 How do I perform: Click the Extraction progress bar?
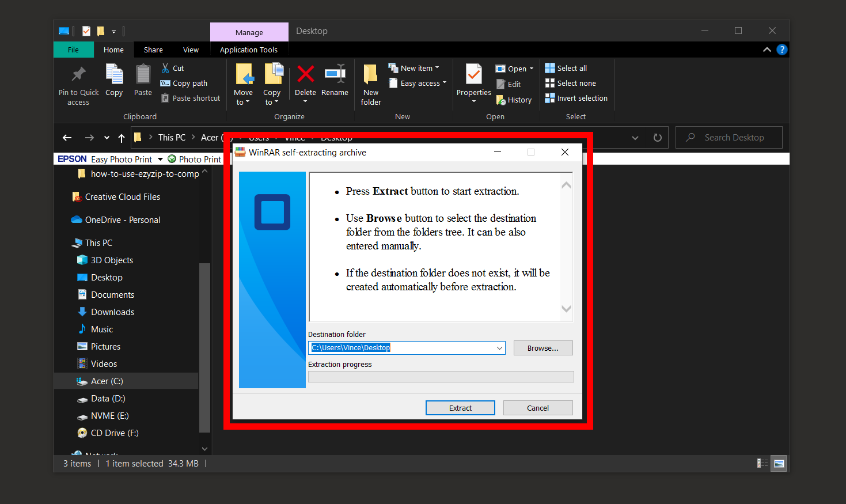coord(441,376)
